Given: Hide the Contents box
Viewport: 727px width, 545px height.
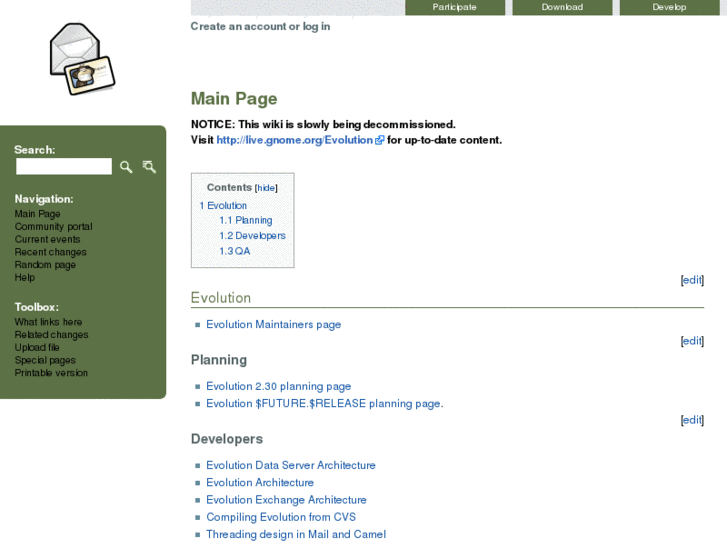Looking at the screenshot, I should pyautogui.click(x=266, y=188).
